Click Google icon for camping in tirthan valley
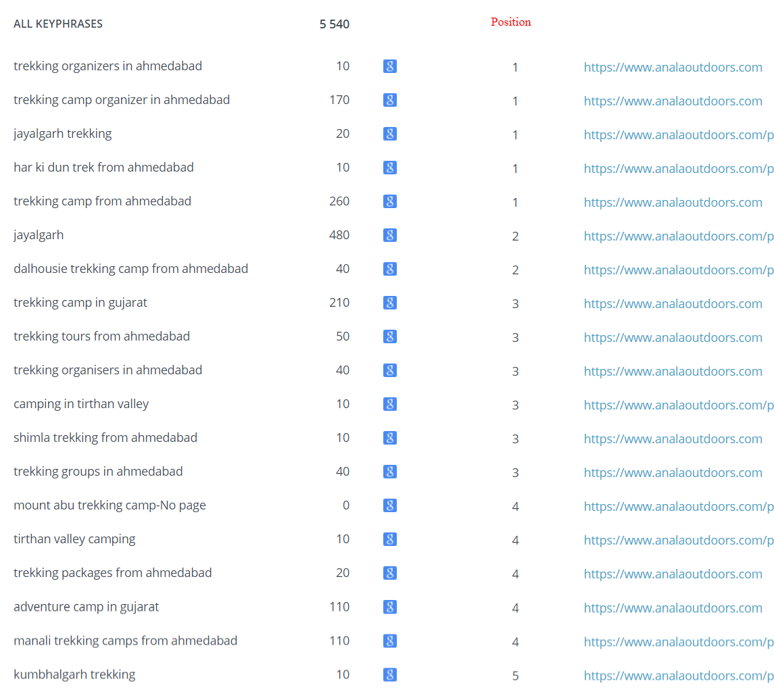This screenshot has height=700, width=774. 390,404
